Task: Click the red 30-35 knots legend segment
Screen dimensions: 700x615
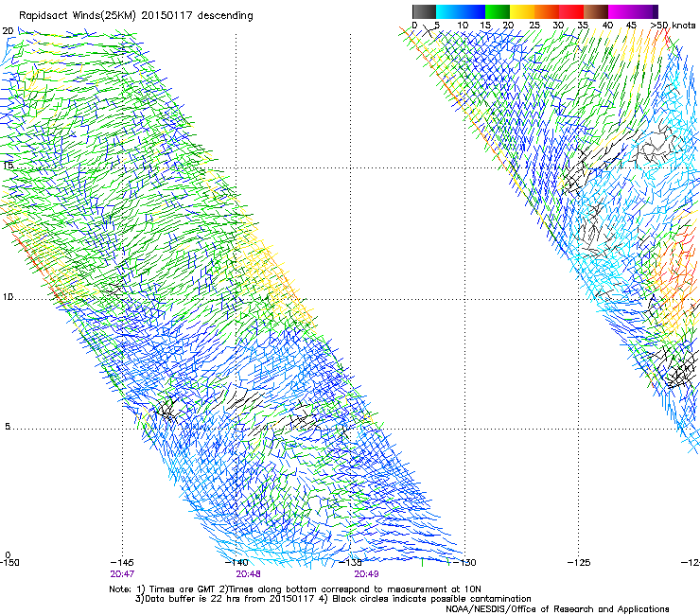Action: coord(571,11)
